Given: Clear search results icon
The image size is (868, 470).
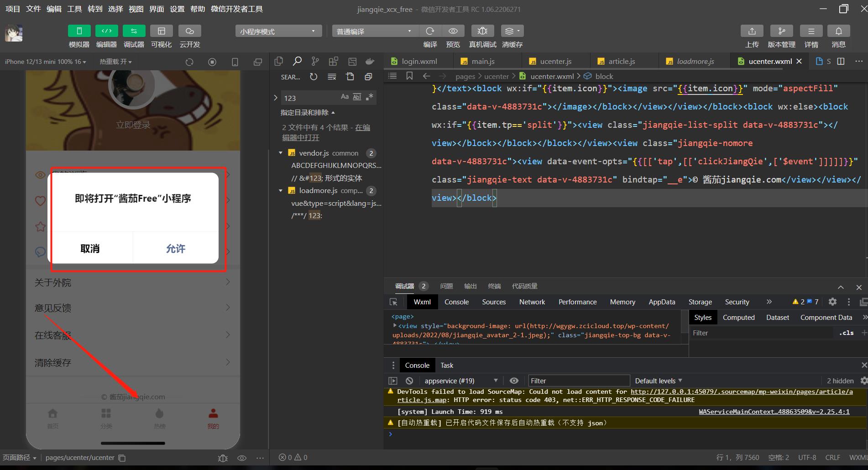Looking at the screenshot, I should pos(332,77).
